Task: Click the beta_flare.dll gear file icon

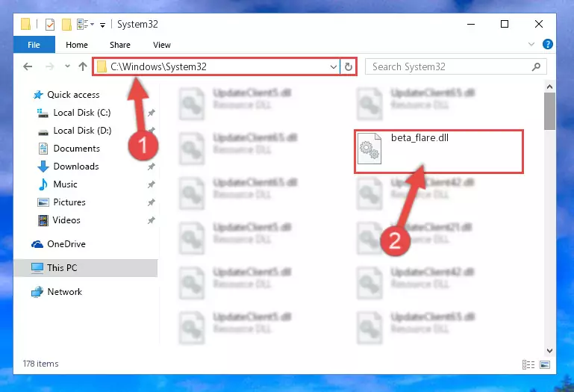Action: (x=369, y=149)
